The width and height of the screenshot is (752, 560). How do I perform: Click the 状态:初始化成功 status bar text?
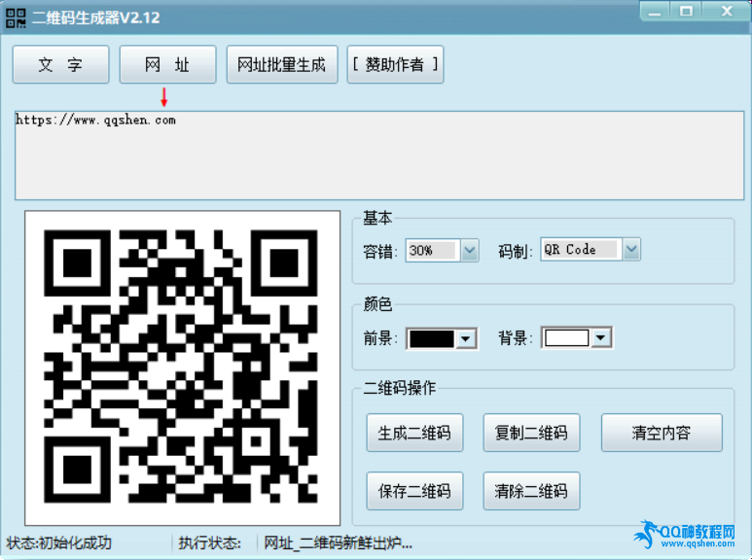coord(58,542)
